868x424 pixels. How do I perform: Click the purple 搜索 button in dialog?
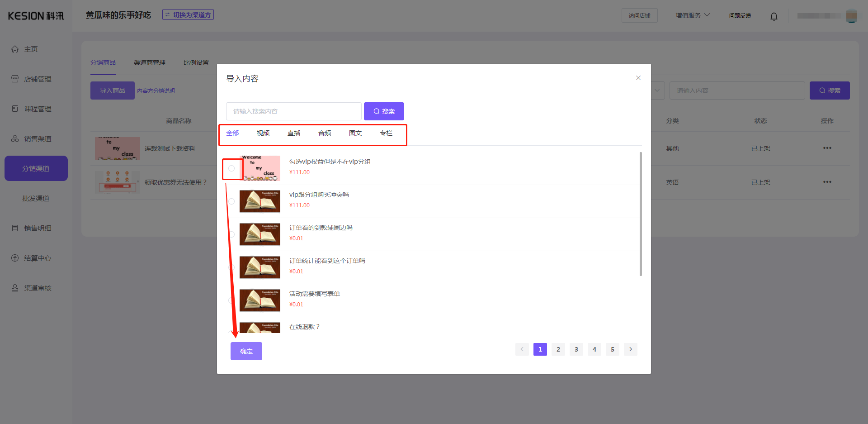384,111
